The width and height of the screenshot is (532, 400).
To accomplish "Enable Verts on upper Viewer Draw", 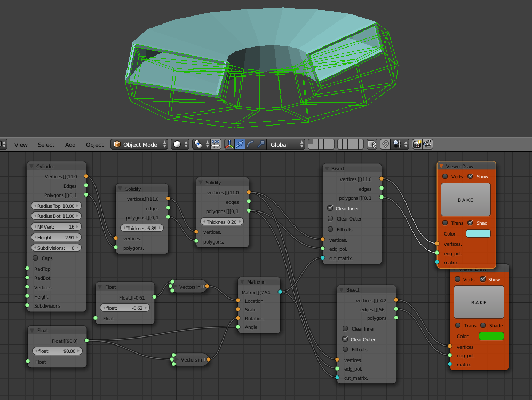I will point(445,176).
